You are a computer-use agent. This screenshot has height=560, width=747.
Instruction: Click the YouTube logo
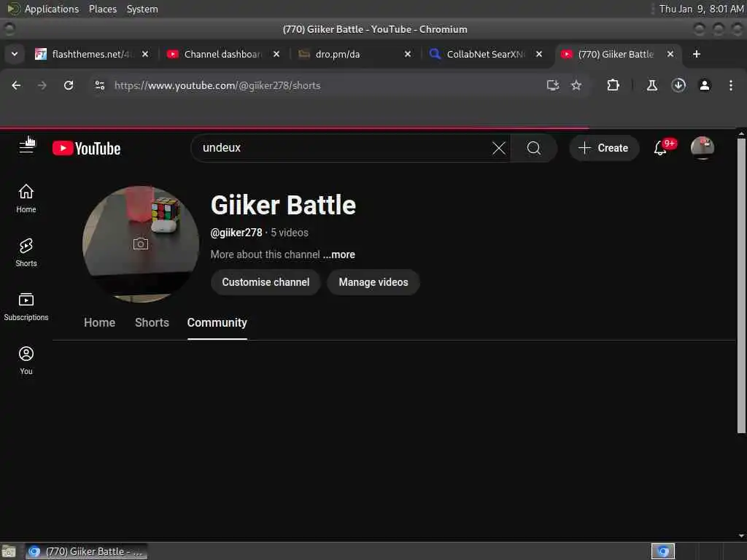tap(86, 148)
